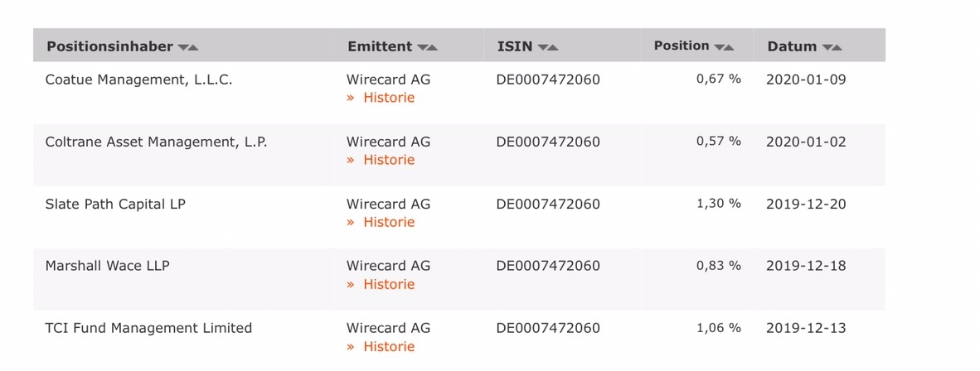
Task: Click the Positionsinhaber column header label
Action: (109, 47)
